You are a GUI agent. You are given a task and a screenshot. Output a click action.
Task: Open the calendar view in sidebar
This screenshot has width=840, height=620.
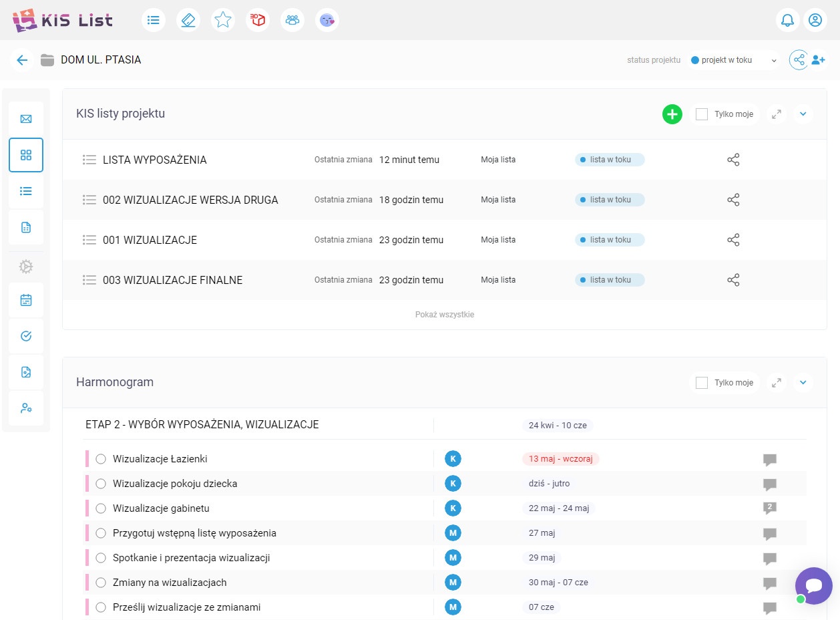click(x=26, y=300)
